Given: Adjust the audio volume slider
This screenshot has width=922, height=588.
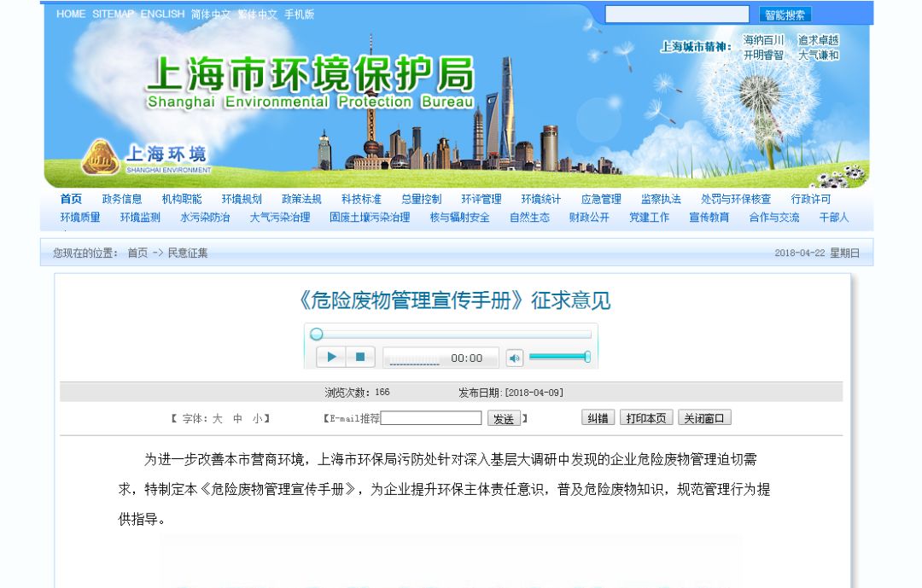Looking at the screenshot, I should 559,357.
